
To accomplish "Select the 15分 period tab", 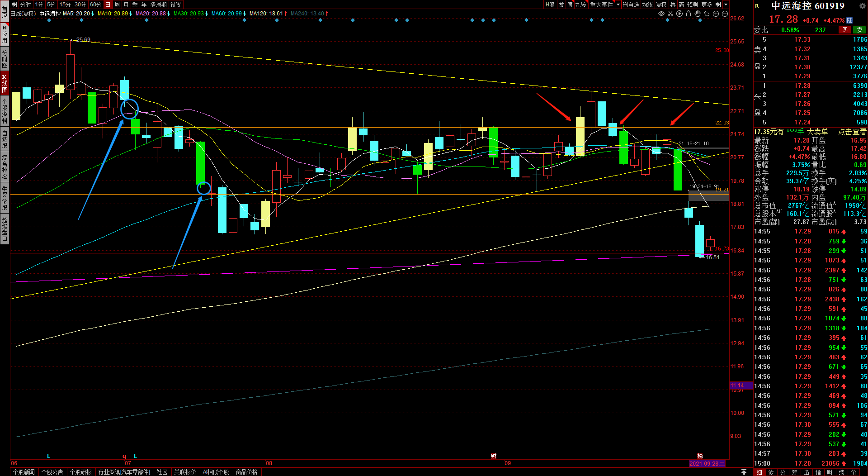I will (x=65, y=5).
